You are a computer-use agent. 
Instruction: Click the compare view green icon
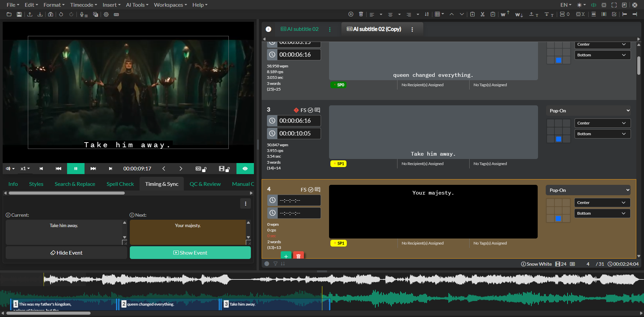tap(594, 5)
